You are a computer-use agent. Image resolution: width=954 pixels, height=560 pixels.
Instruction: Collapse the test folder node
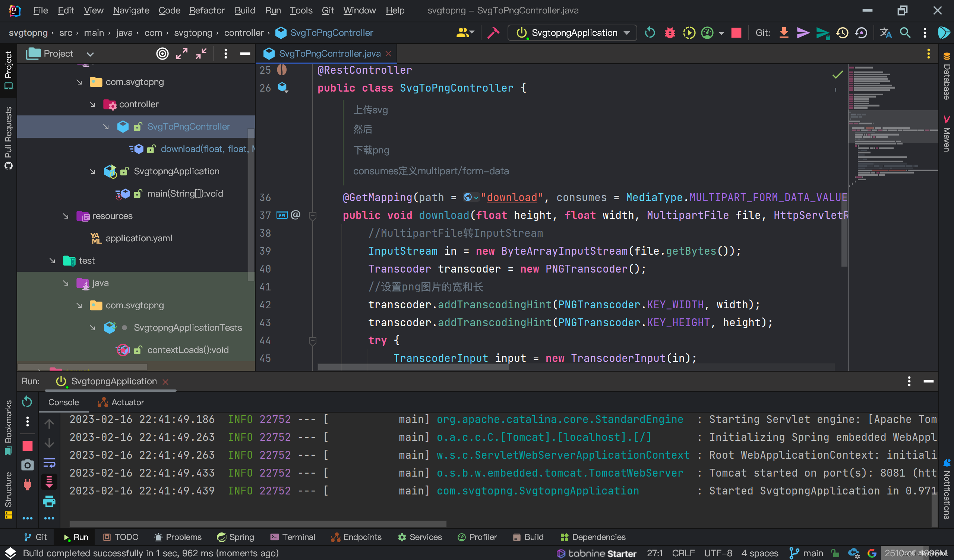point(53,261)
